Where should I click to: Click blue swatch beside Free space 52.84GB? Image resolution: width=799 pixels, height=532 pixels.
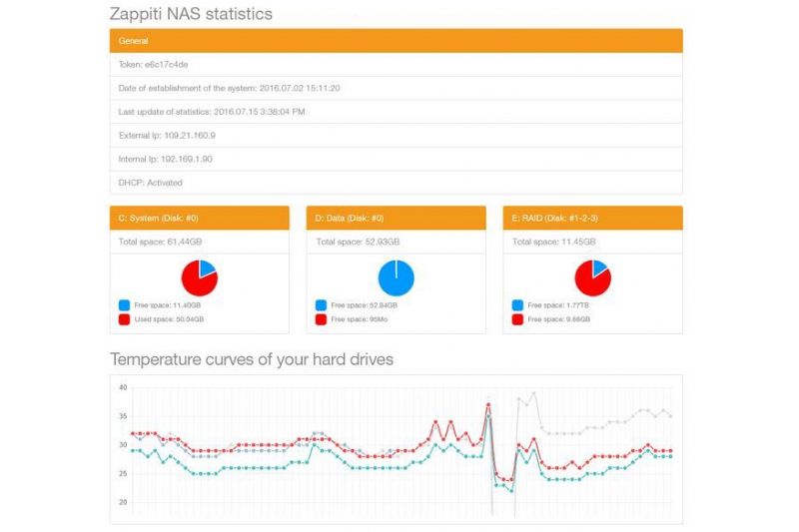tap(321, 305)
